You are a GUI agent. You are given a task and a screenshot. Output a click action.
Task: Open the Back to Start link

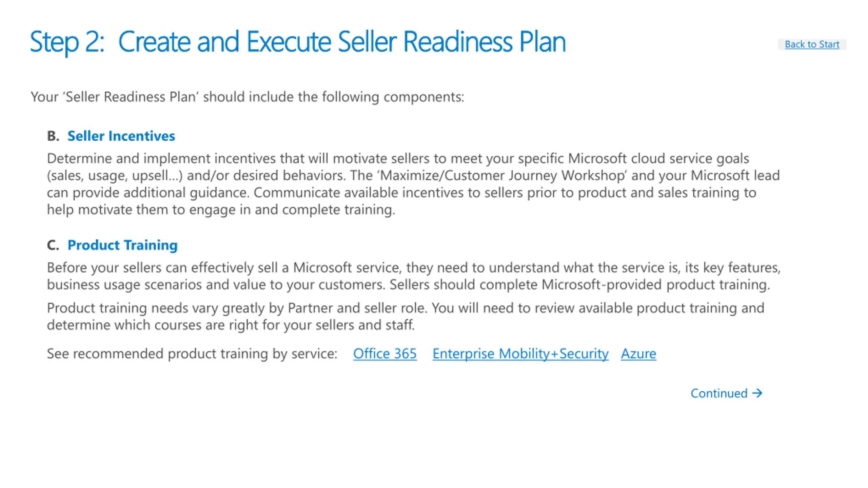pos(812,44)
